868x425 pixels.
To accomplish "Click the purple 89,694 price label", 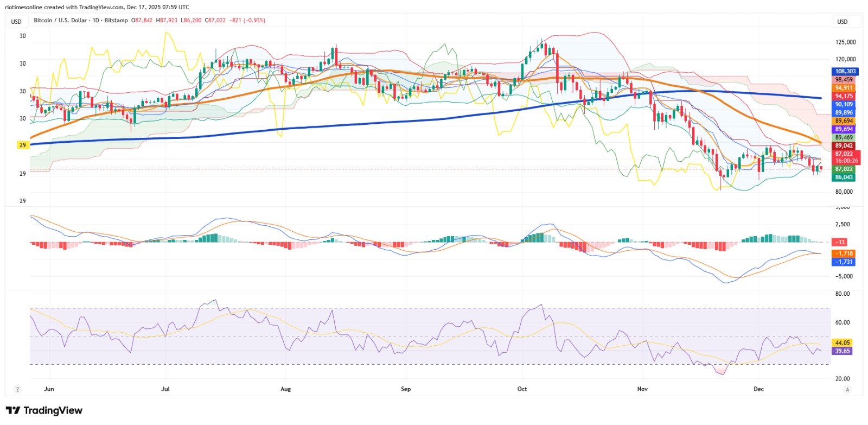I will [x=844, y=129].
